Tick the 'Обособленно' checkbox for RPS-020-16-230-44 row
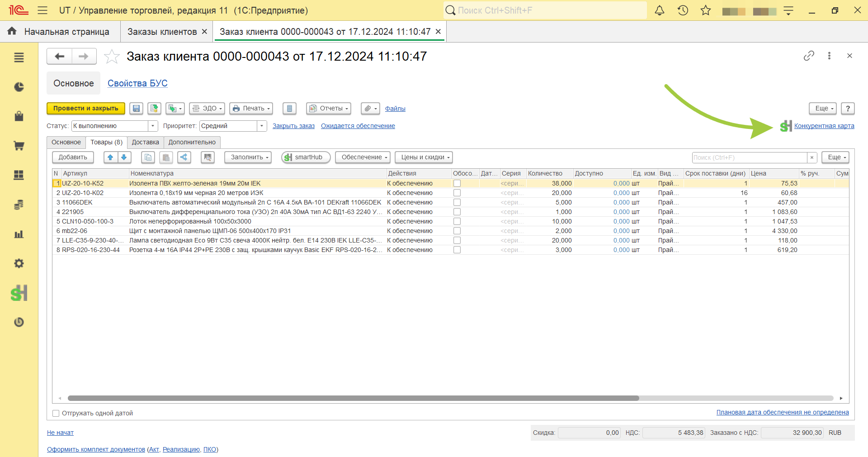The height and width of the screenshot is (457, 868). [457, 250]
